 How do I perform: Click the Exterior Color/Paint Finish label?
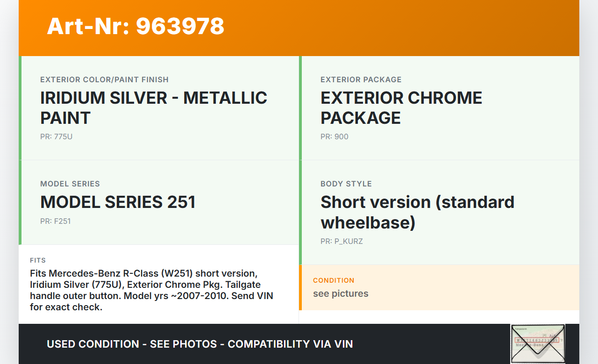tap(104, 80)
